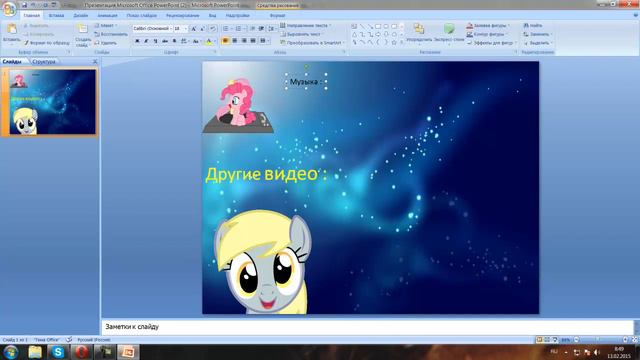Select the star shape in gallery
This screenshot has width=640, height=360.
[394, 42]
